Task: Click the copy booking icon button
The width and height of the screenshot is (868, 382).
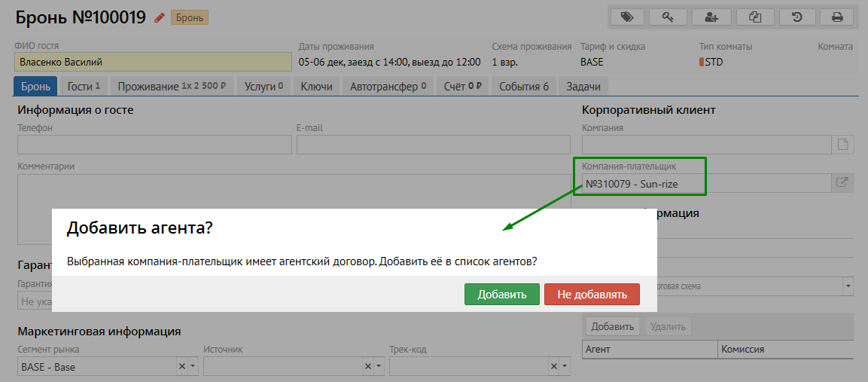Action: tap(754, 17)
